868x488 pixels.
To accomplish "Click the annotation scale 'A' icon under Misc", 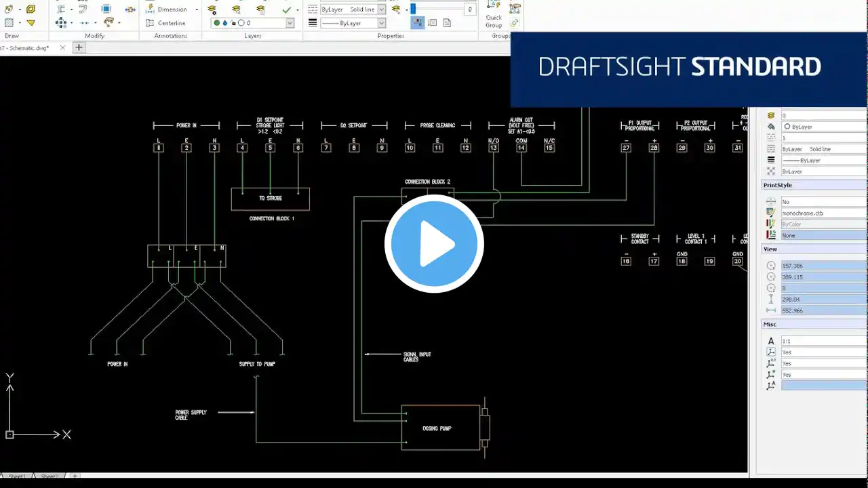I will click(x=771, y=341).
